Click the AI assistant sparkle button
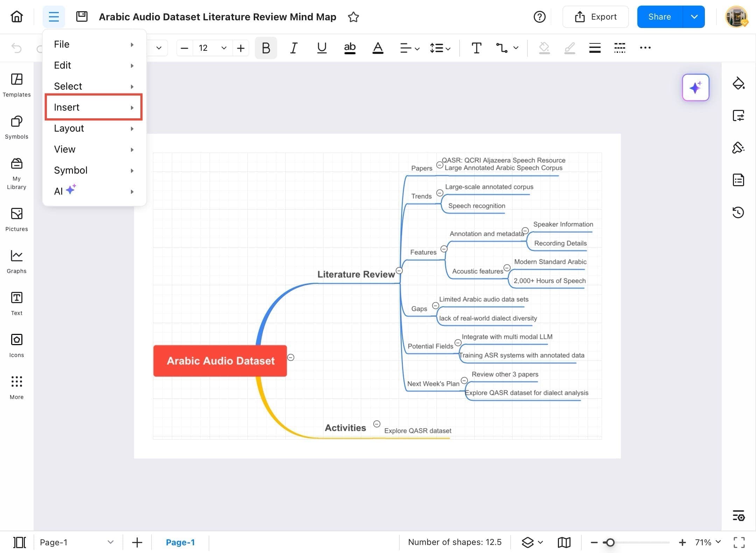Image resolution: width=756 pixels, height=553 pixels. (695, 87)
